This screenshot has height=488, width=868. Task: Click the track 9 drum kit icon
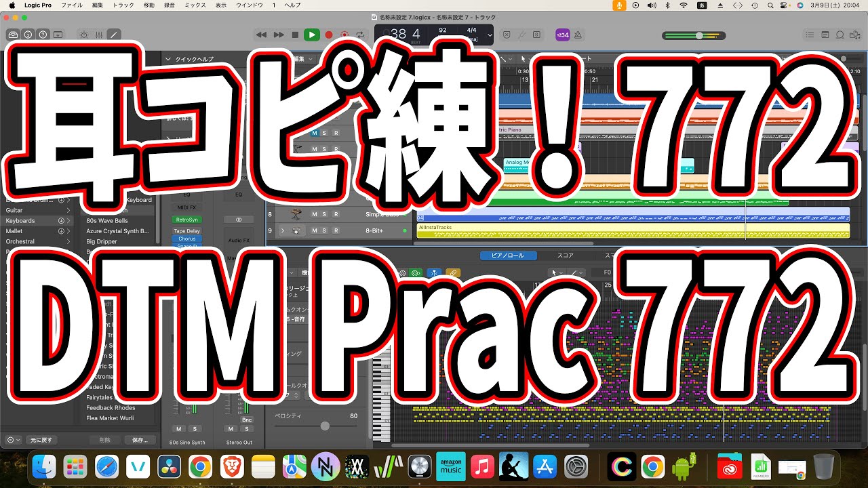(296, 230)
